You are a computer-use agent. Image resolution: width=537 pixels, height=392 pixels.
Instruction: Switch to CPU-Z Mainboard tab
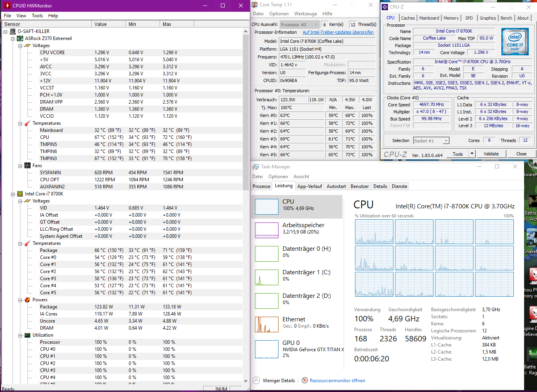[429, 18]
